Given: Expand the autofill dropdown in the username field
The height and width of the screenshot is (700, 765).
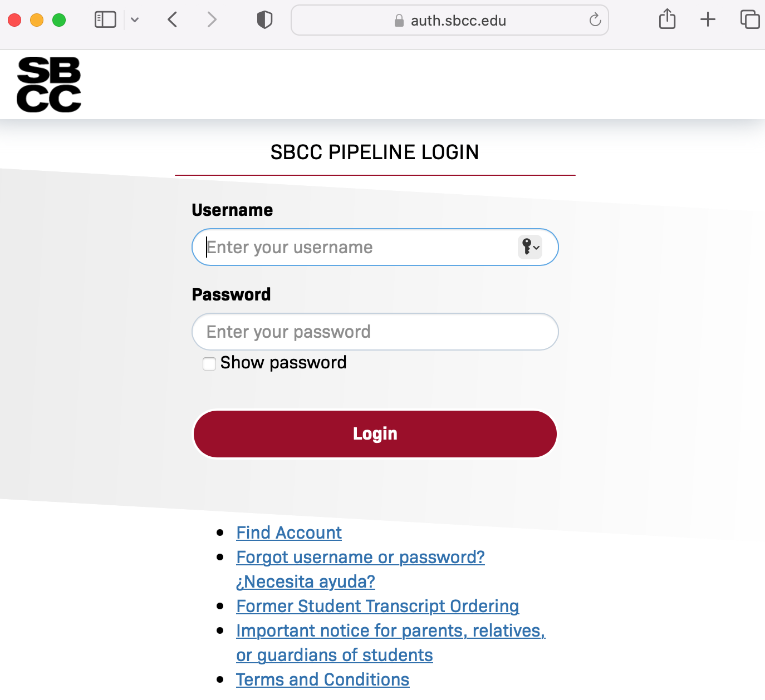Looking at the screenshot, I should [x=536, y=248].
